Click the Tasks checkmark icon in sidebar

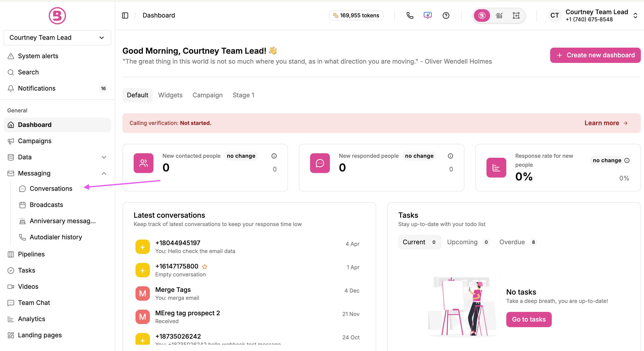[x=11, y=271]
